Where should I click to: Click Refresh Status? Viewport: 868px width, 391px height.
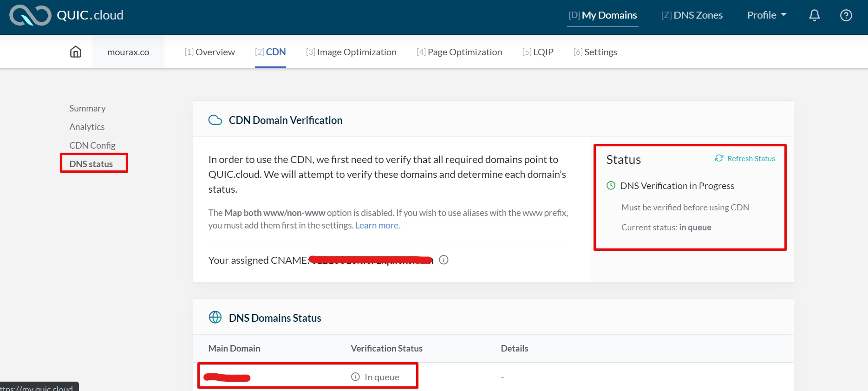745,158
